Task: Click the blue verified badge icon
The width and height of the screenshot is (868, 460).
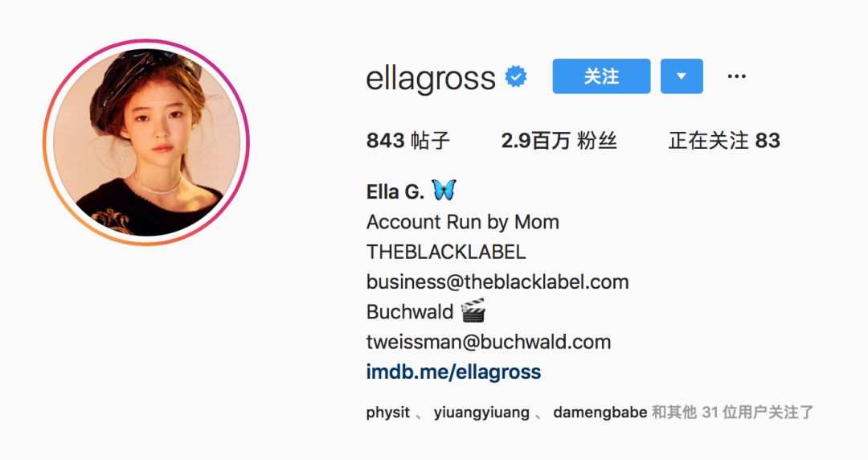Action: click(515, 76)
